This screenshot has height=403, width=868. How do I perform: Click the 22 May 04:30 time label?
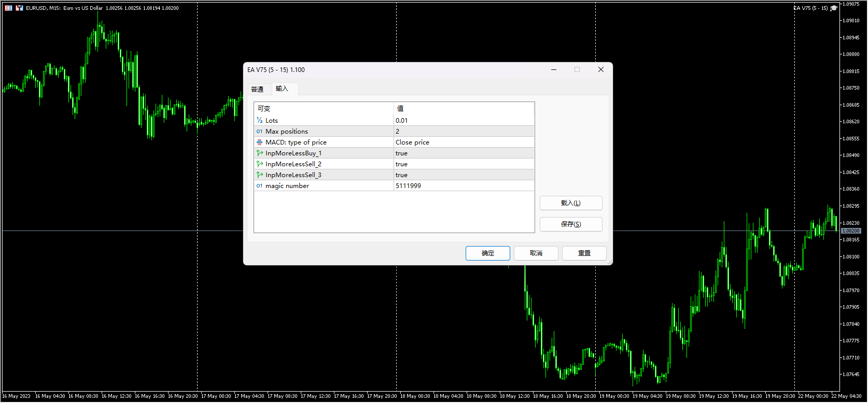pyautogui.click(x=846, y=396)
